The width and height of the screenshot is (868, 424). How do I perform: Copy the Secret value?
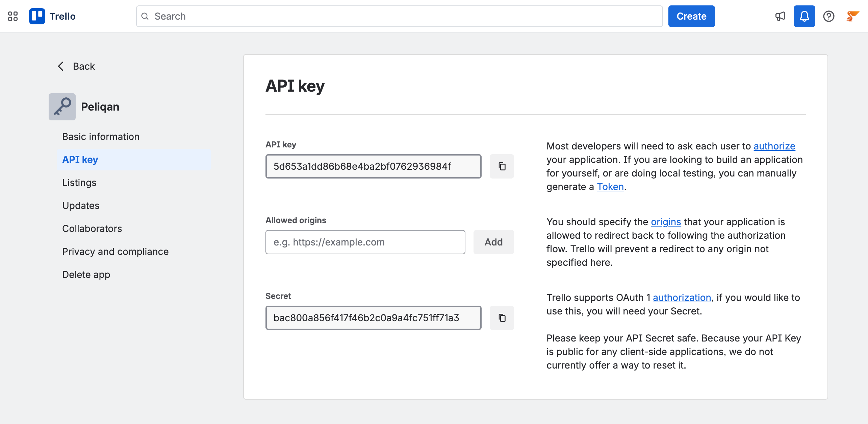(502, 318)
